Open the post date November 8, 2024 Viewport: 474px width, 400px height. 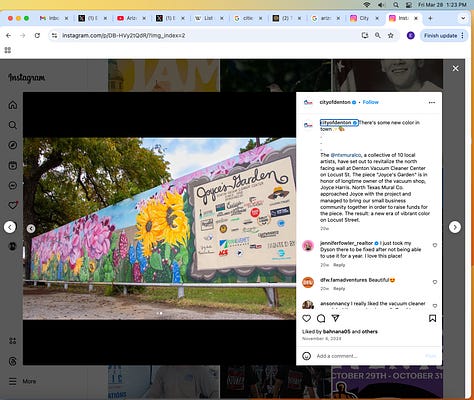pyautogui.click(x=322, y=339)
